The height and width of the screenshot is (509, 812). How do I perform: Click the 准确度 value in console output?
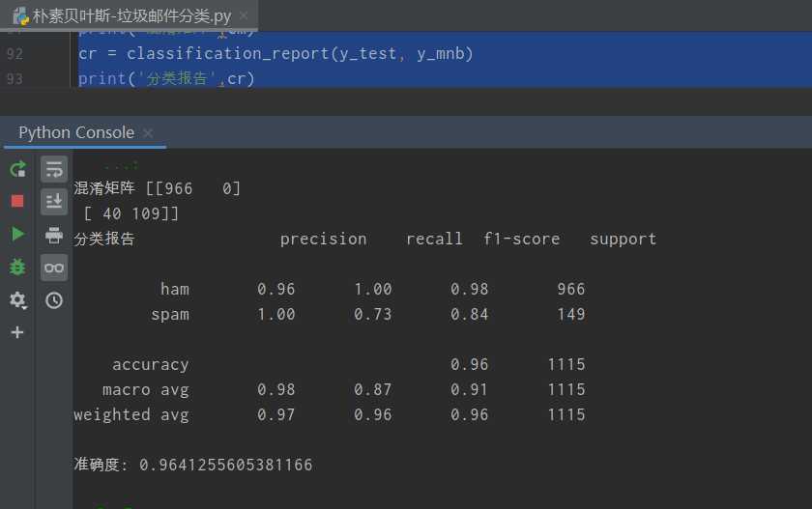click(x=225, y=465)
